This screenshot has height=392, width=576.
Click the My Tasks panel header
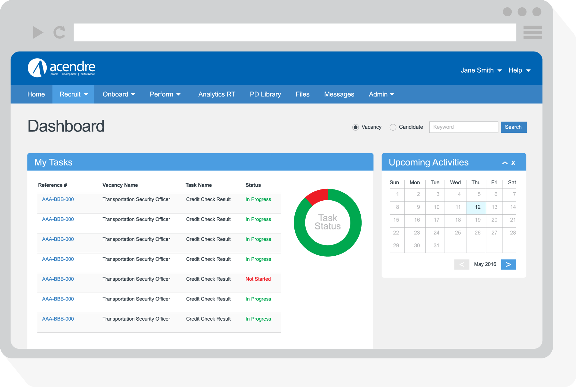pyautogui.click(x=200, y=162)
